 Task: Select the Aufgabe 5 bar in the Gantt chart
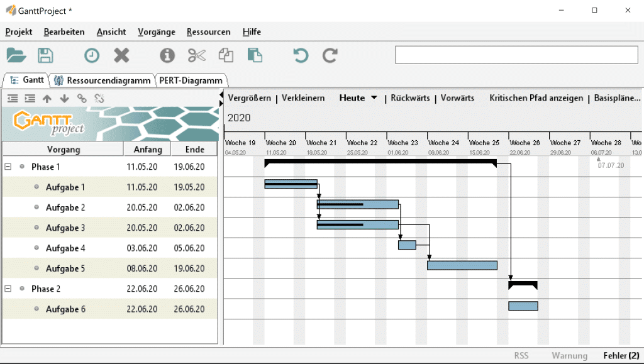[x=462, y=265]
